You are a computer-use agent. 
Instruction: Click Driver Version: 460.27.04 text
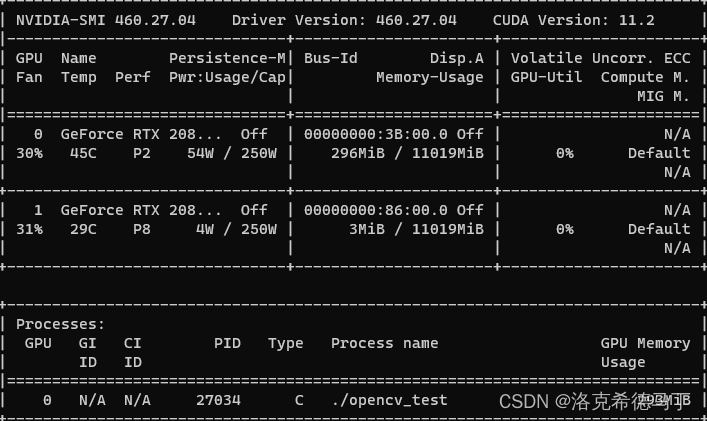[x=344, y=20]
